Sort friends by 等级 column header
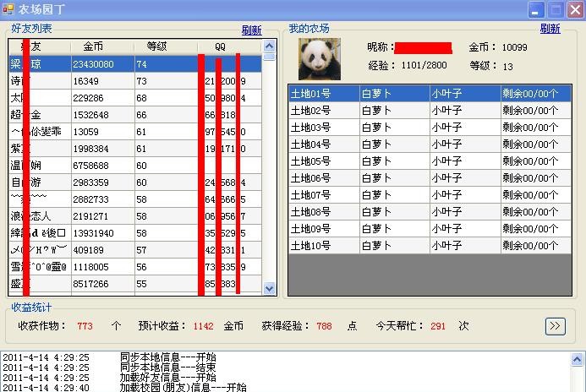 166,46
